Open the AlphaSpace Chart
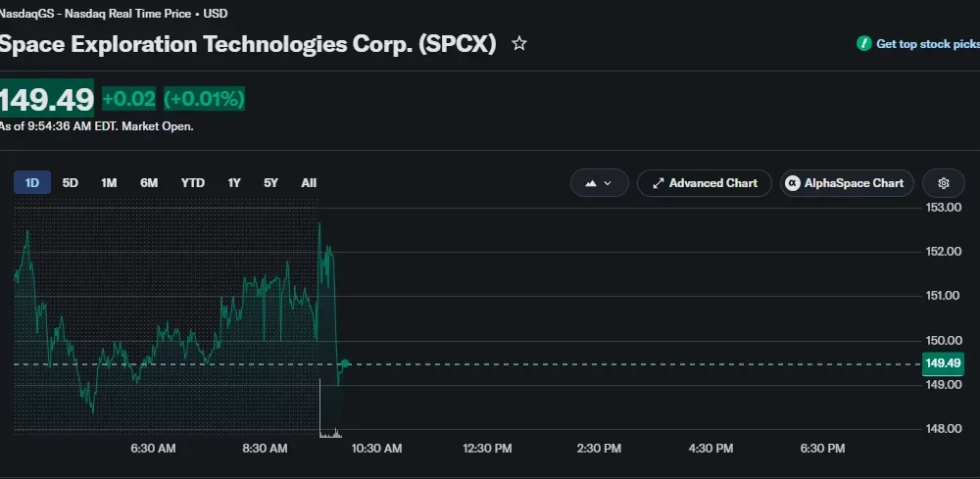The height and width of the screenshot is (479, 980). coord(847,183)
